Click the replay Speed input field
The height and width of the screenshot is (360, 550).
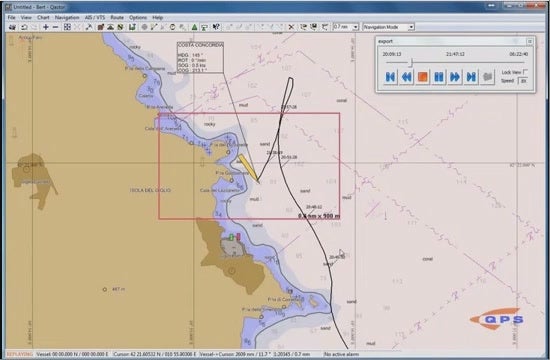pyautogui.click(x=523, y=81)
